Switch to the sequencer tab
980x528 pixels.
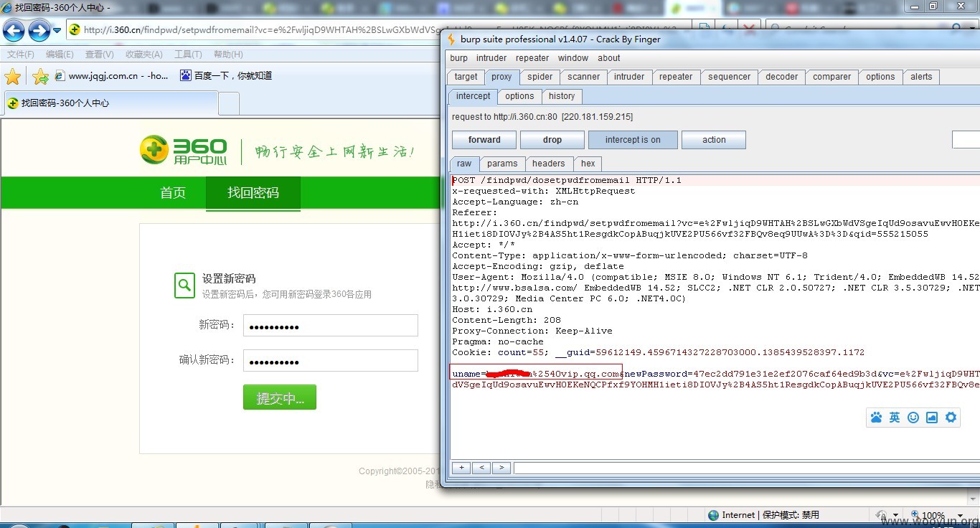(x=730, y=77)
